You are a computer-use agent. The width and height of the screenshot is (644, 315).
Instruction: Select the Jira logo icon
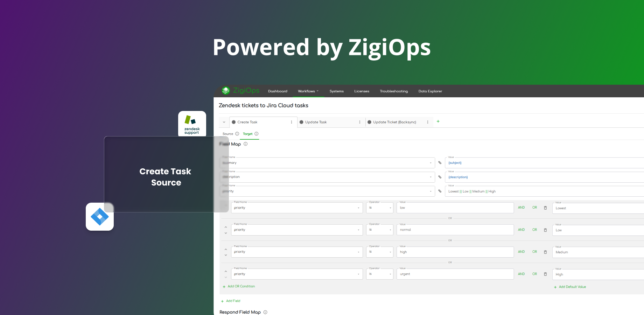click(x=99, y=216)
